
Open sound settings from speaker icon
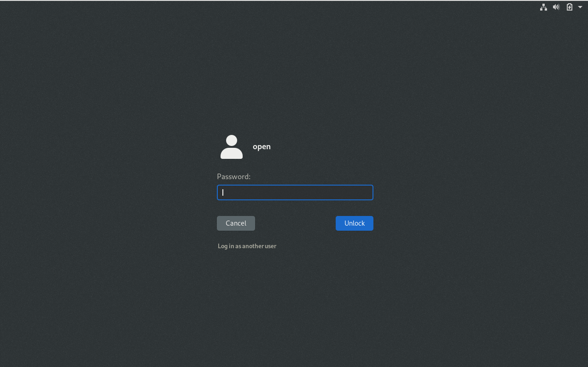click(556, 7)
